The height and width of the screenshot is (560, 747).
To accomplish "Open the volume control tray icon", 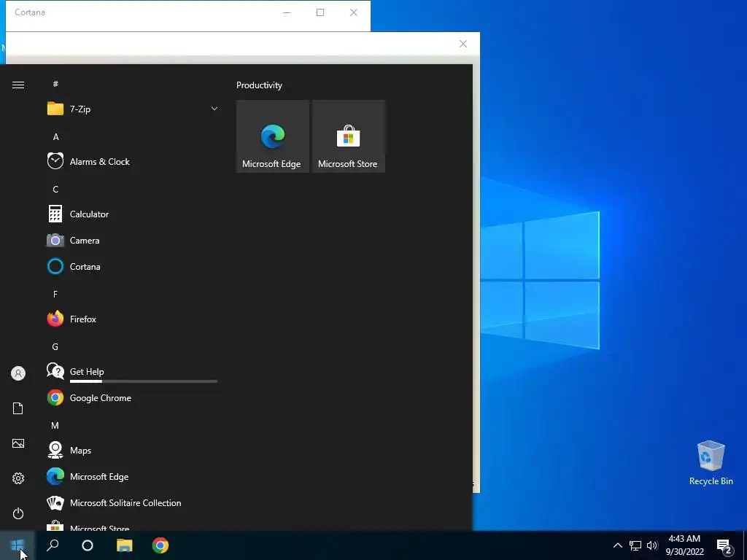I will [652, 545].
